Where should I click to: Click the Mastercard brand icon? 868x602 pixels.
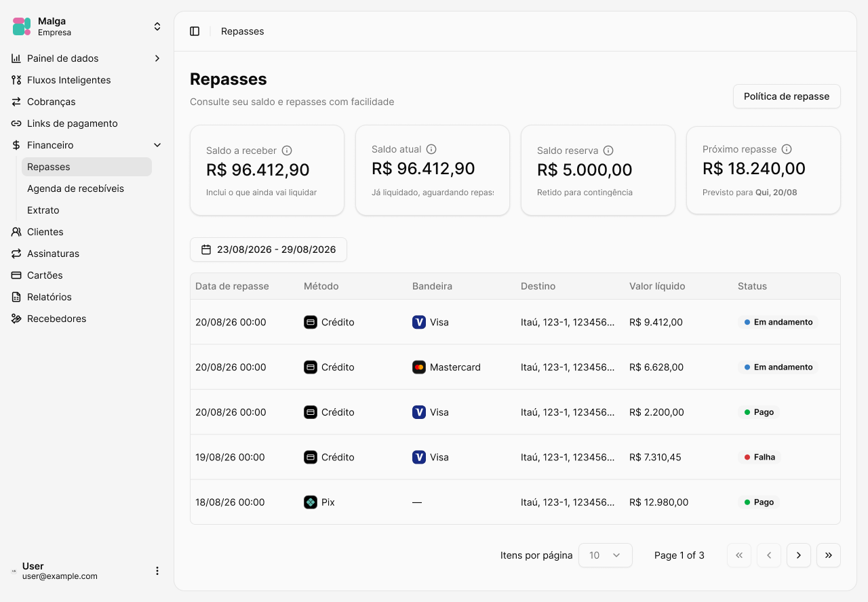click(x=419, y=367)
